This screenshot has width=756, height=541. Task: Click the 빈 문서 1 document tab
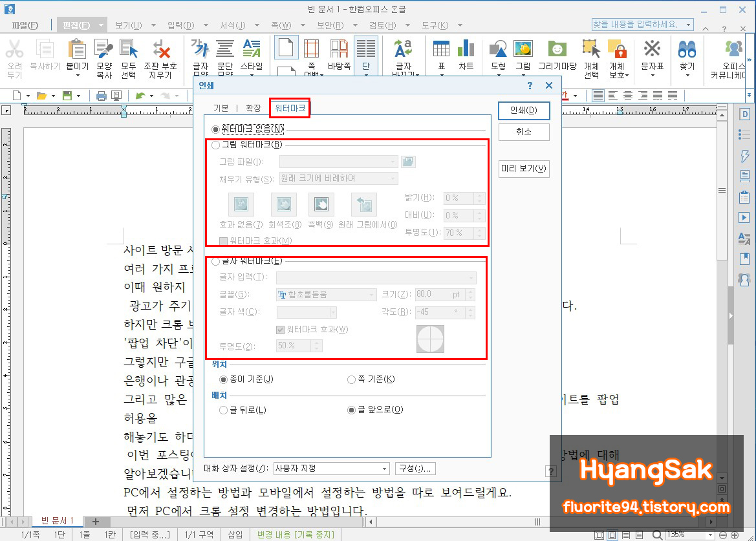(57, 521)
